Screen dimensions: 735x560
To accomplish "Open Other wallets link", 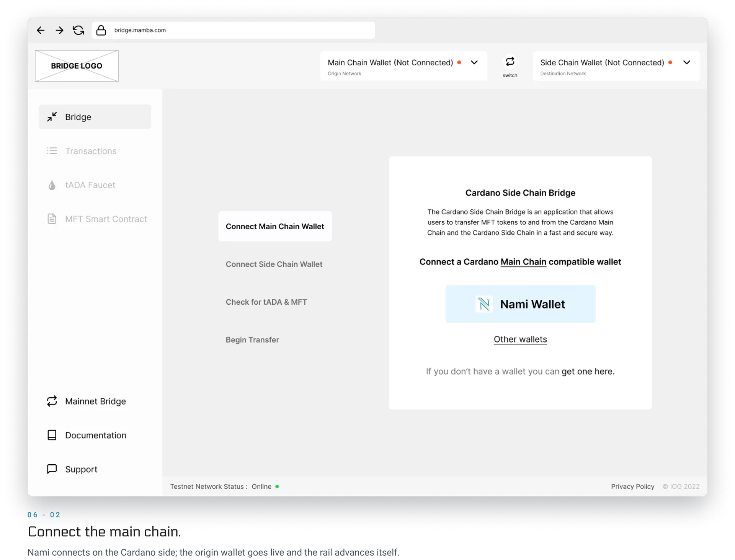I will point(520,340).
